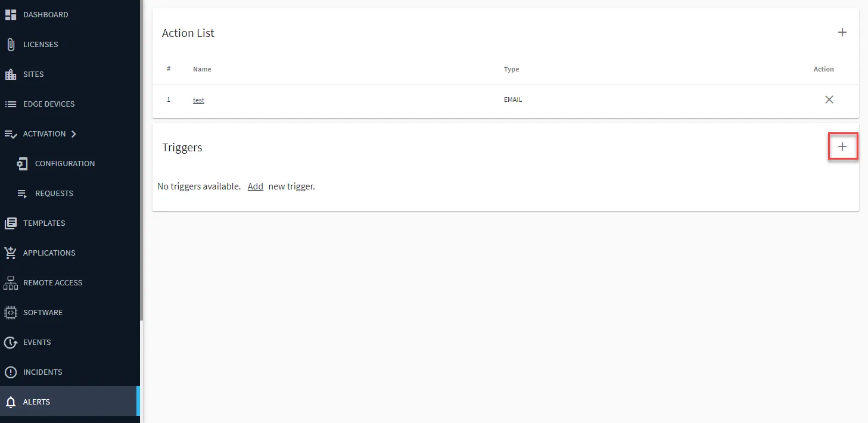Click the Configuration device-gear icon

coord(23,163)
